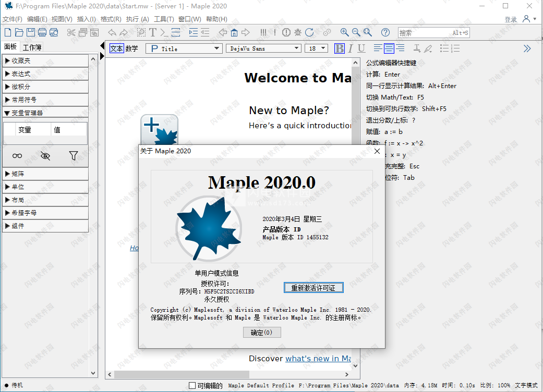Open the 文件(F) menu

tap(13, 19)
